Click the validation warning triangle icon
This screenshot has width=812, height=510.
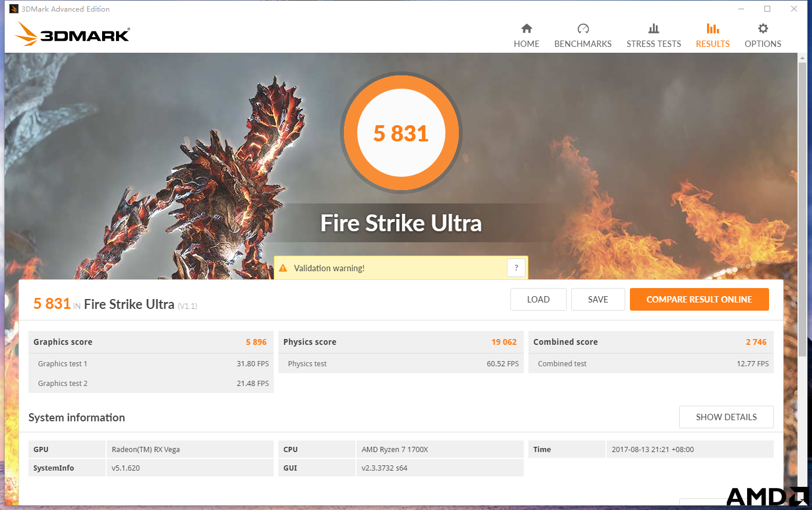click(x=283, y=268)
